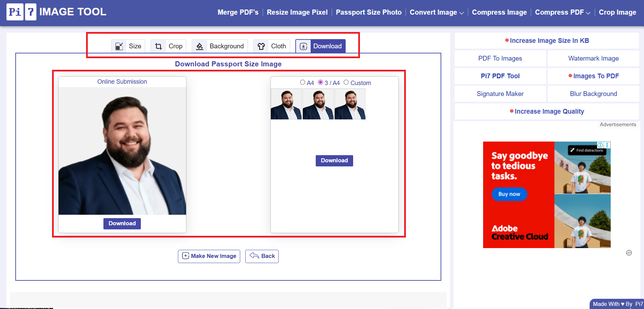Open the Images To PDF link
The height and width of the screenshot is (309, 644).
(x=594, y=76)
